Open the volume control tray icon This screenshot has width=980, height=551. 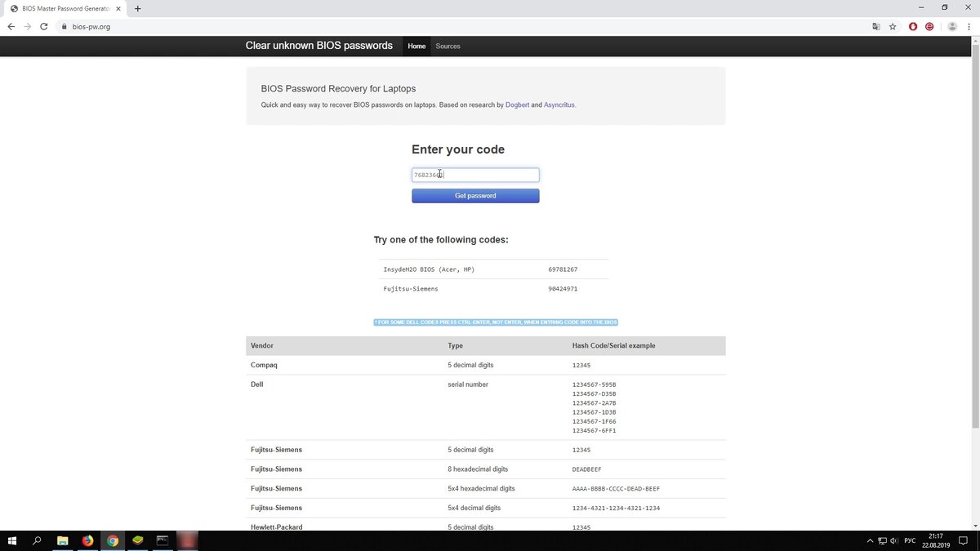tap(894, 540)
